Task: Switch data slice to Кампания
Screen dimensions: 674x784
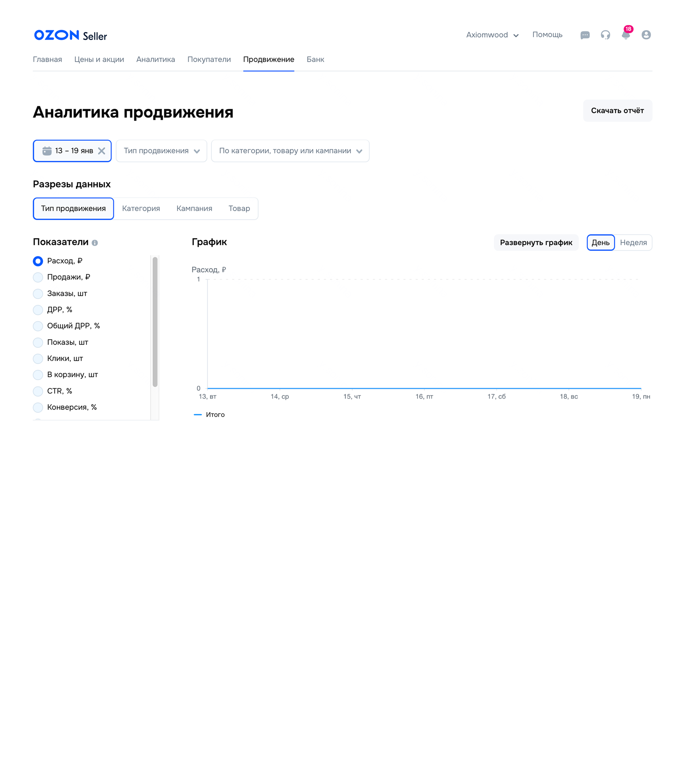Action: [194, 208]
